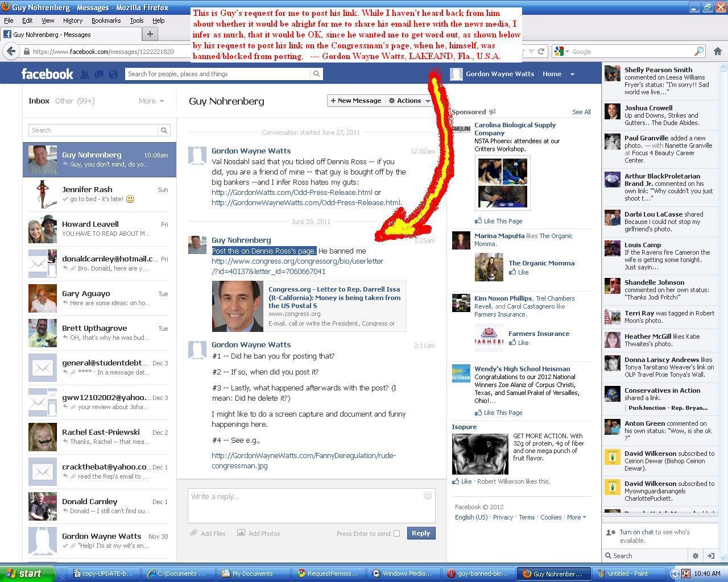The height and width of the screenshot is (582, 728).
Task: Open the More dropdown in inbox
Action: point(151,101)
